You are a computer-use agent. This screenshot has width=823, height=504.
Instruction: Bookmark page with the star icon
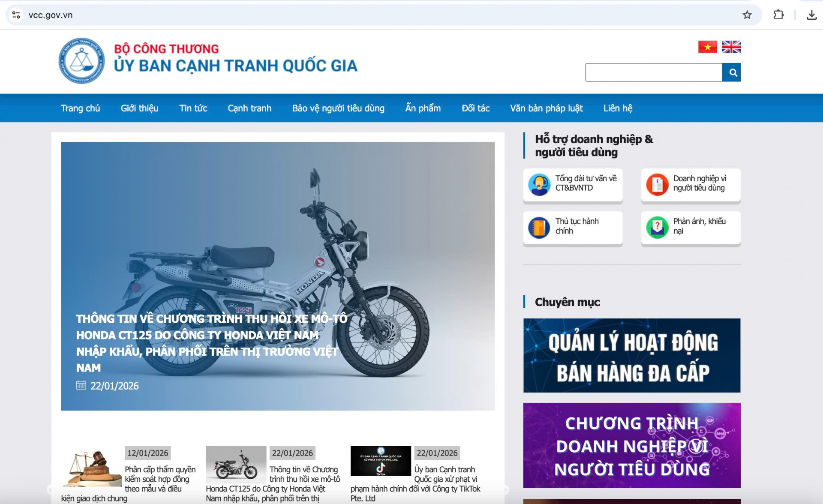[x=747, y=15]
